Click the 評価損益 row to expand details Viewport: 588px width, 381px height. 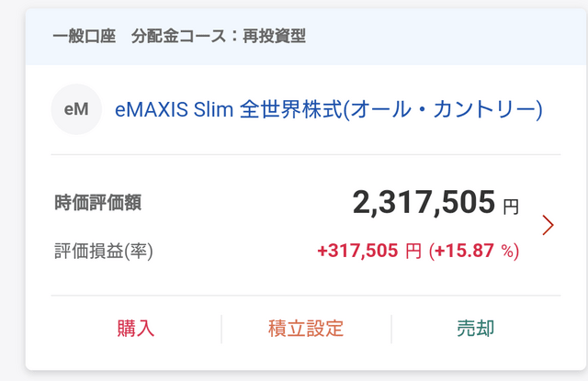coord(288,251)
